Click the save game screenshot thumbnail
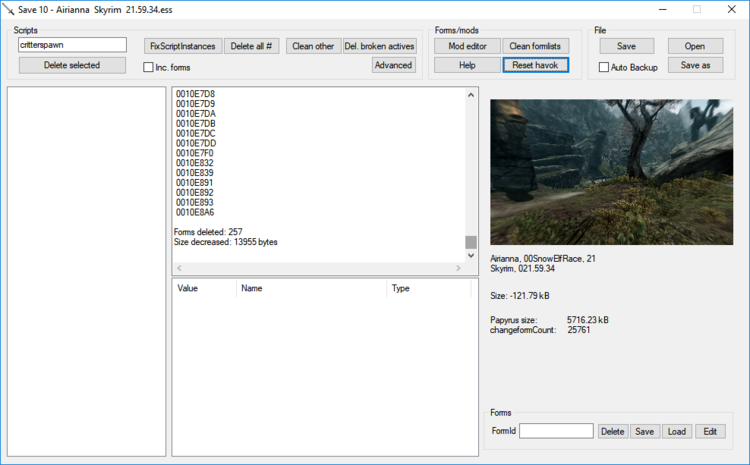Viewport: 750px width, 465px height. [x=611, y=172]
